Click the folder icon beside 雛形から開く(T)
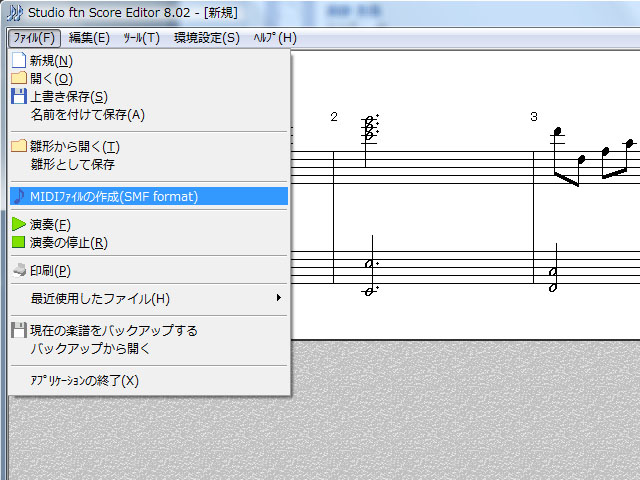Image resolution: width=640 pixels, height=480 pixels. (19, 146)
